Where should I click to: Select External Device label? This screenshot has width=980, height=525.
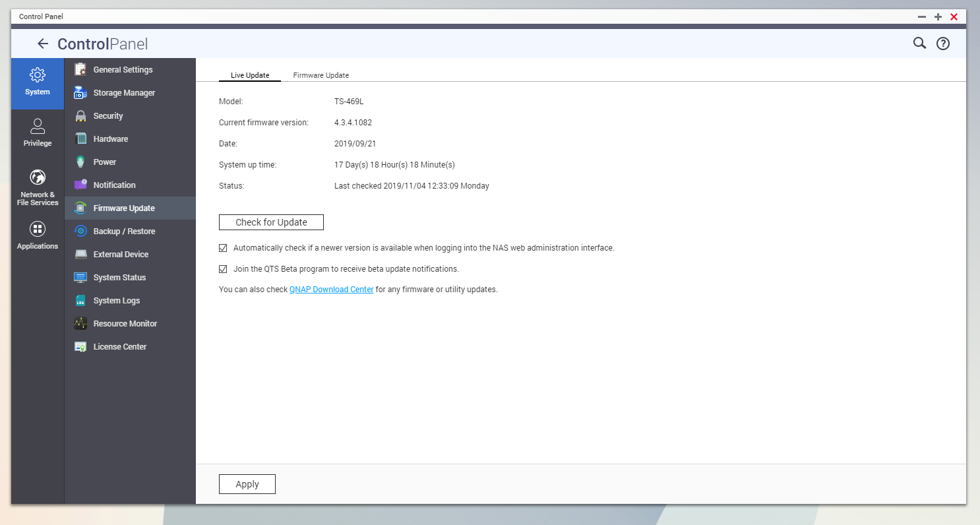pyautogui.click(x=121, y=255)
